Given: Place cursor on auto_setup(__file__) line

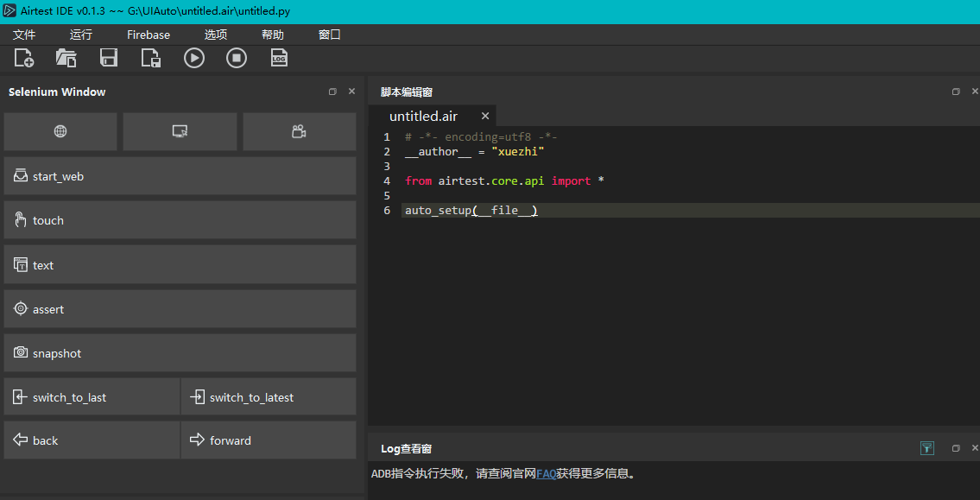Looking at the screenshot, I should coord(472,211).
